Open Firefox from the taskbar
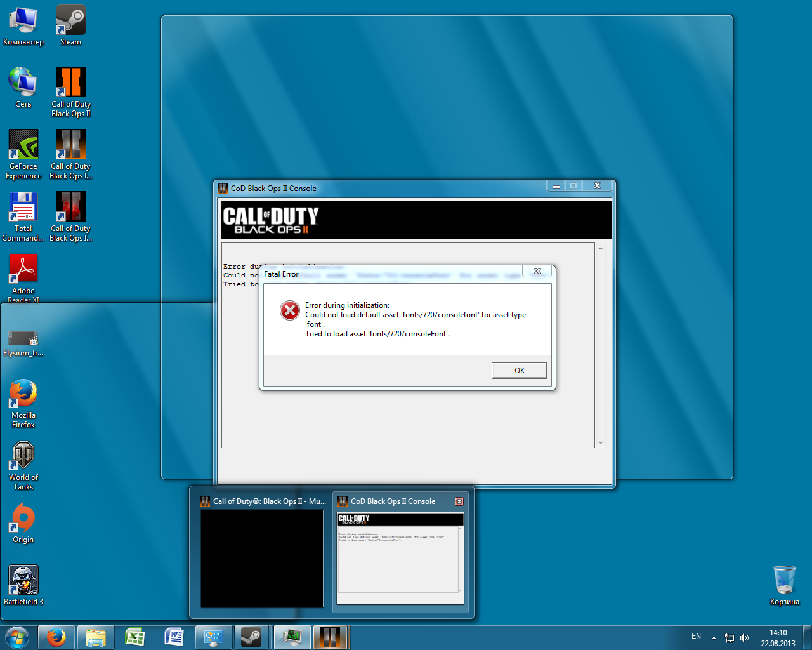Image resolution: width=812 pixels, height=650 pixels. [56, 637]
